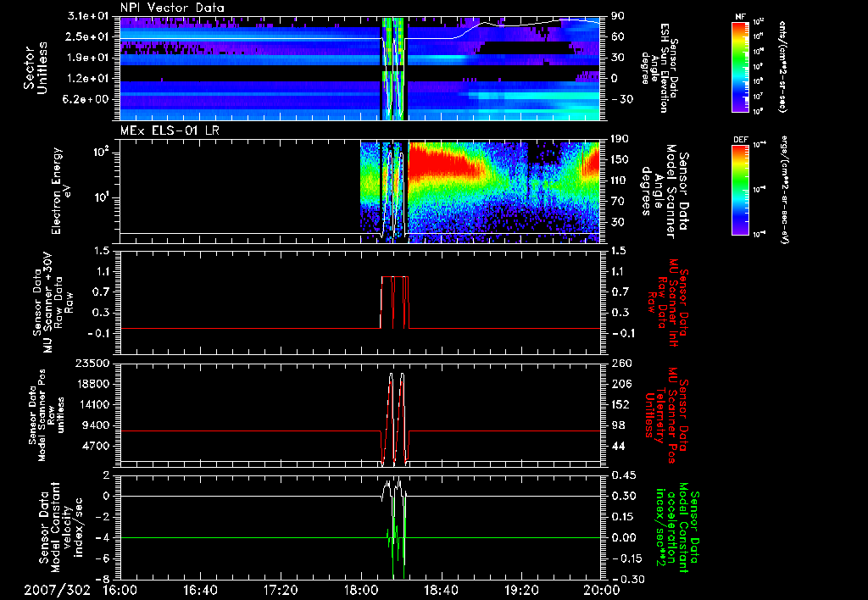868x600 pixels.
Task: Click the '98' telemetry tick value
Action: point(618,425)
